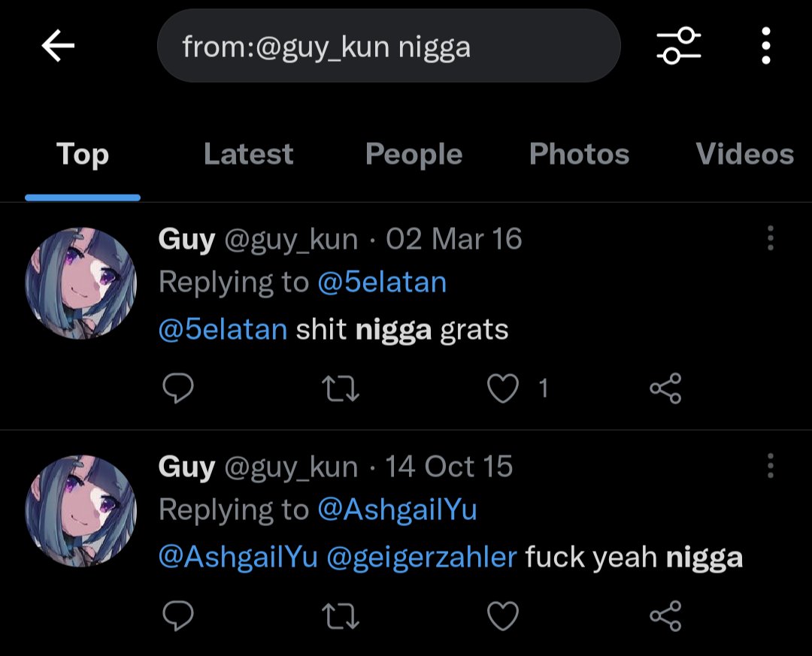Switch to the Latest tab
The height and width of the screenshot is (656, 812).
(248, 155)
